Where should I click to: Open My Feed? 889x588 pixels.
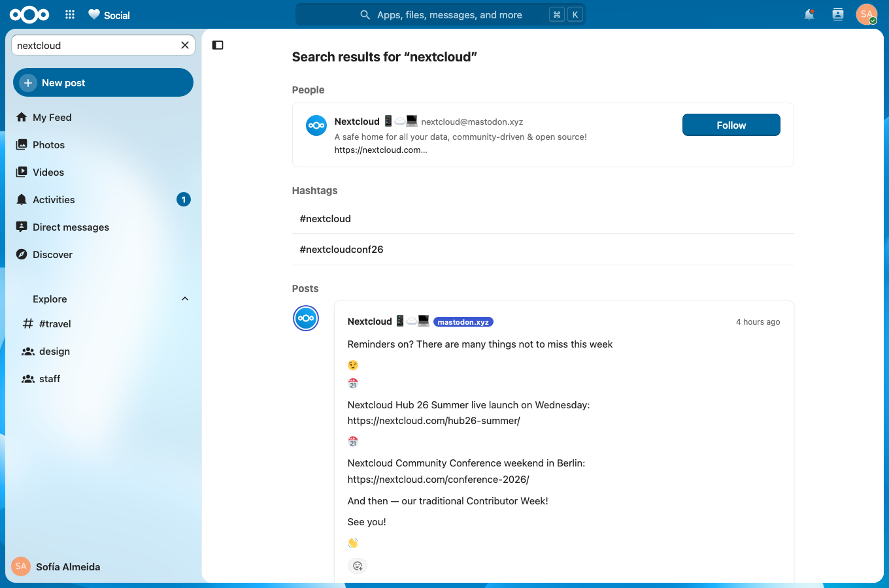click(x=103, y=118)
